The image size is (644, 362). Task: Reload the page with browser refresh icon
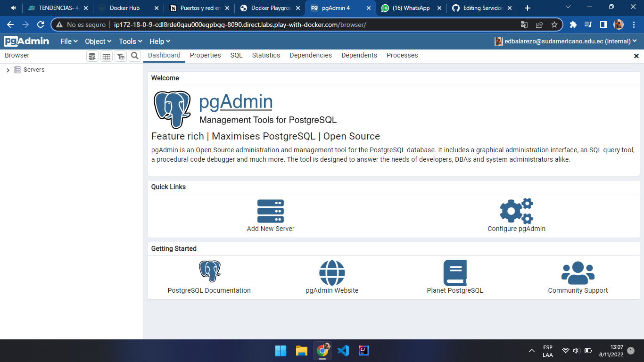[x=41, y=25]
